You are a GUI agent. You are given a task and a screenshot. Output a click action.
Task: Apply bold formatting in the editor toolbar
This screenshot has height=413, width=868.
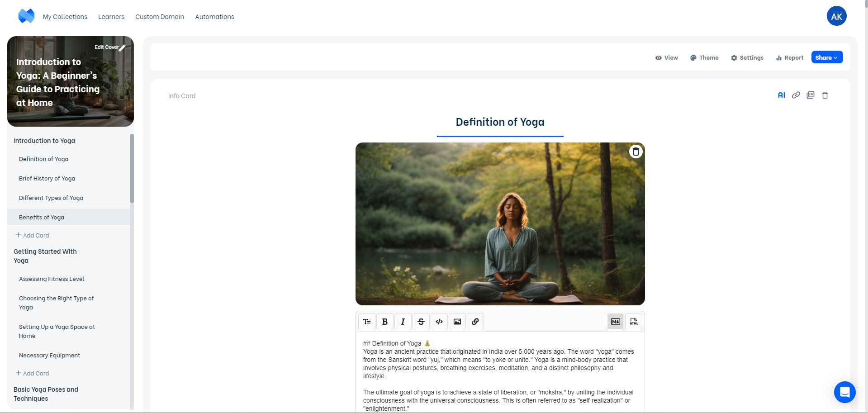pyautogui.click(x=385, y=322)
